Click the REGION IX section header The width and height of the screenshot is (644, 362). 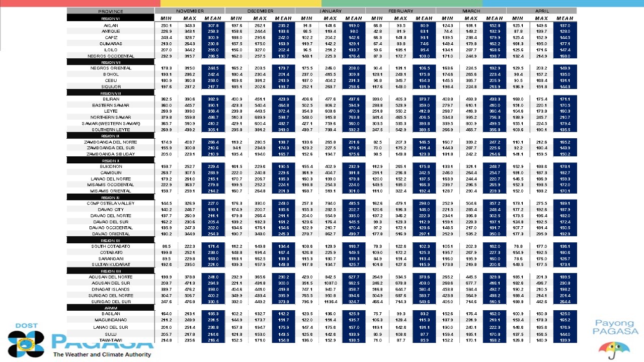tap(111, 136)
